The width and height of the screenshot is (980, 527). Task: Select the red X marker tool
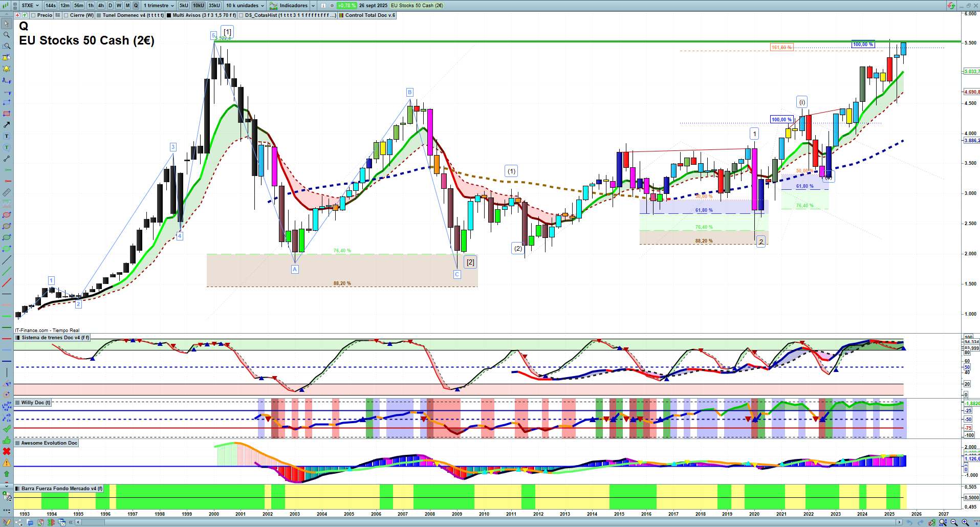[7, 451]
